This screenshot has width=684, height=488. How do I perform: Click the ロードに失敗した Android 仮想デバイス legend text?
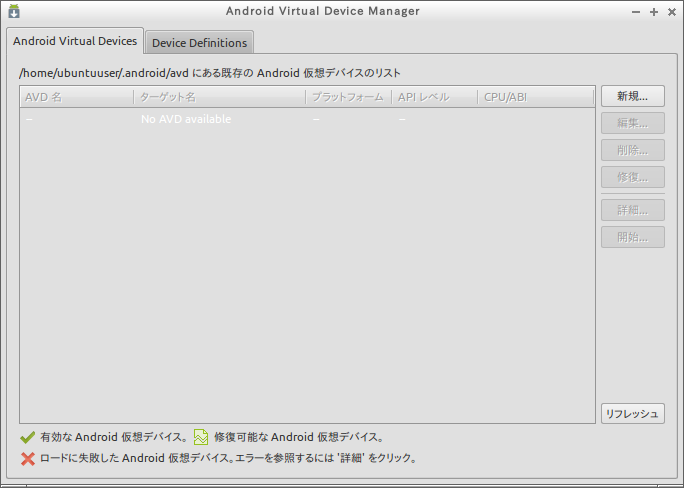(228, 458)
